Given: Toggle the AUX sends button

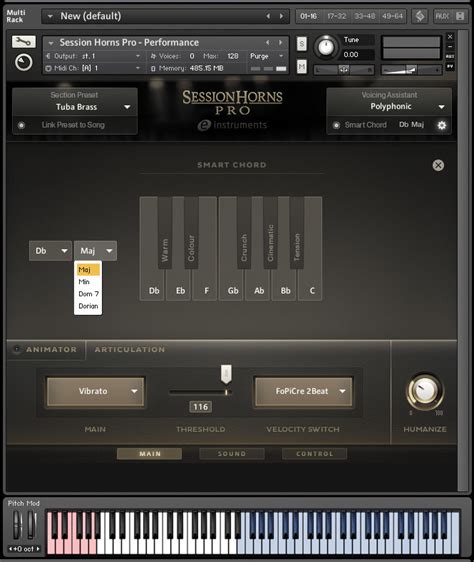Looking at the screenshot, I should click(x=441, y=16).
